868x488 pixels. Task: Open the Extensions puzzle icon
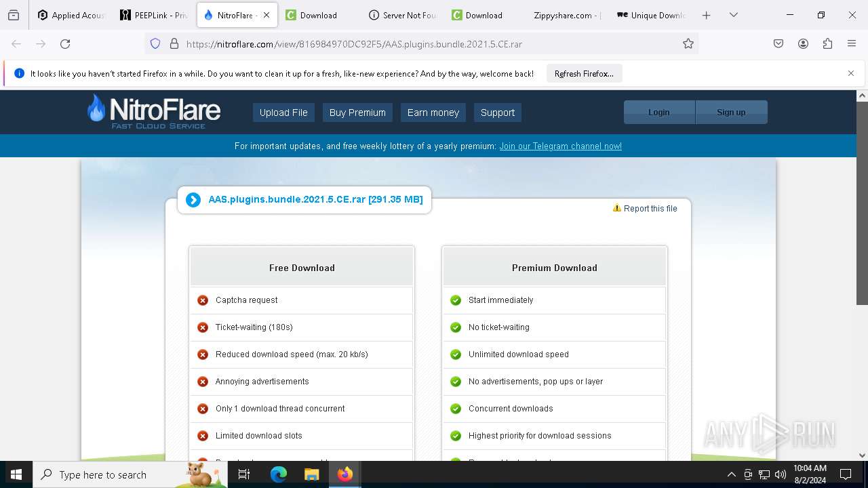(x=827, y=43)
